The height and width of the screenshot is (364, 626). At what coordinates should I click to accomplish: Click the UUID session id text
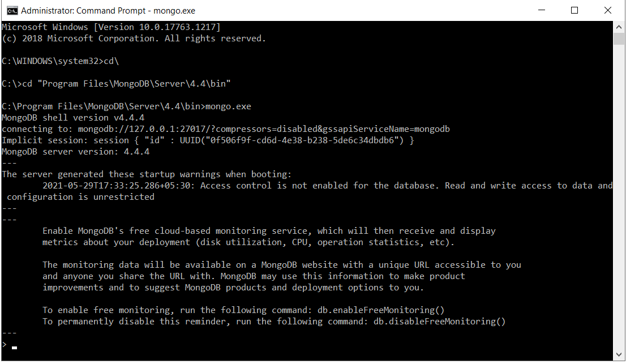(x=291, y=140)
